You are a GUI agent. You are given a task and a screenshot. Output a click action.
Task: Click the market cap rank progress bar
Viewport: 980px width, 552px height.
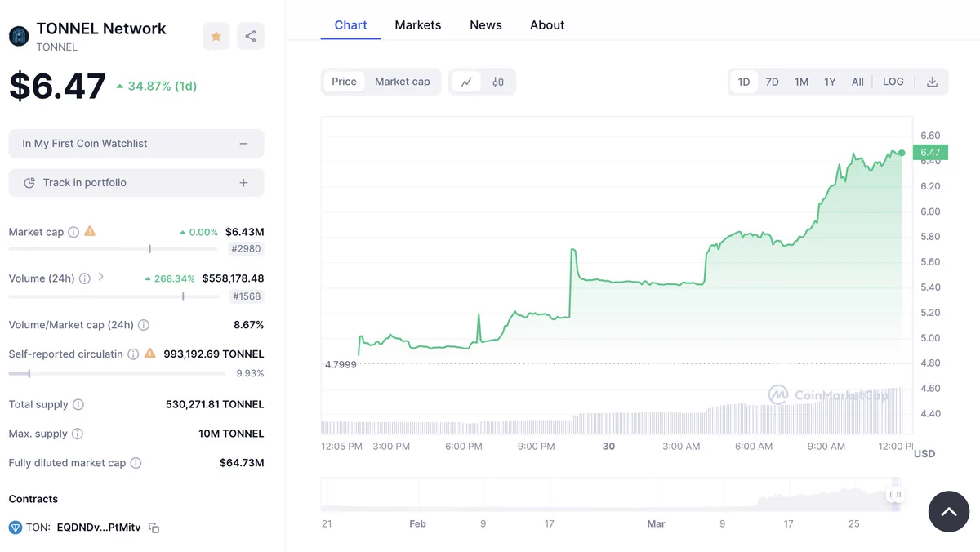pos(114,249)
